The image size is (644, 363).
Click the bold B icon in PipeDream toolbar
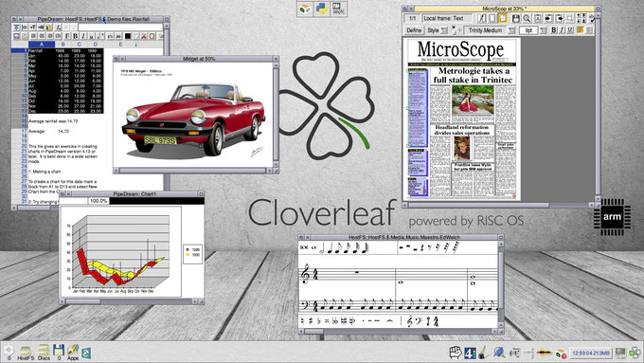(x=76, y=36)
